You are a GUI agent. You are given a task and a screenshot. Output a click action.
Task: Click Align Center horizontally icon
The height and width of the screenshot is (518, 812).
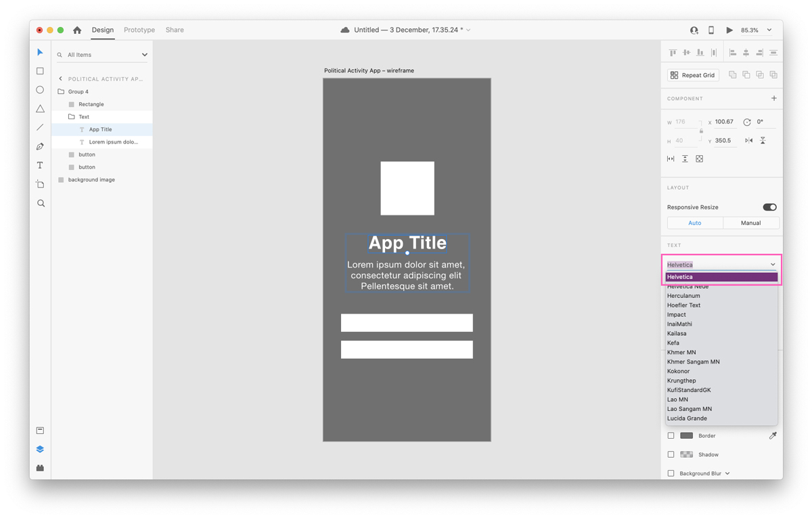(x=746, y=52)
